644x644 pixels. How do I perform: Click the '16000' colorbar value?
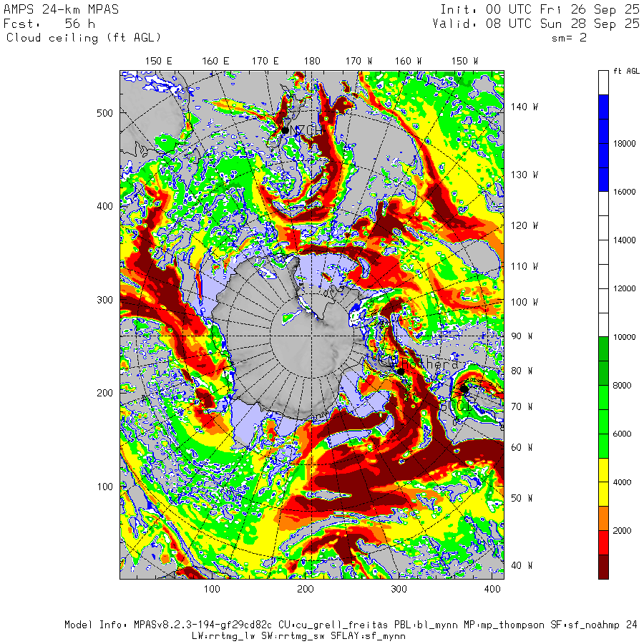pos(624,192)
